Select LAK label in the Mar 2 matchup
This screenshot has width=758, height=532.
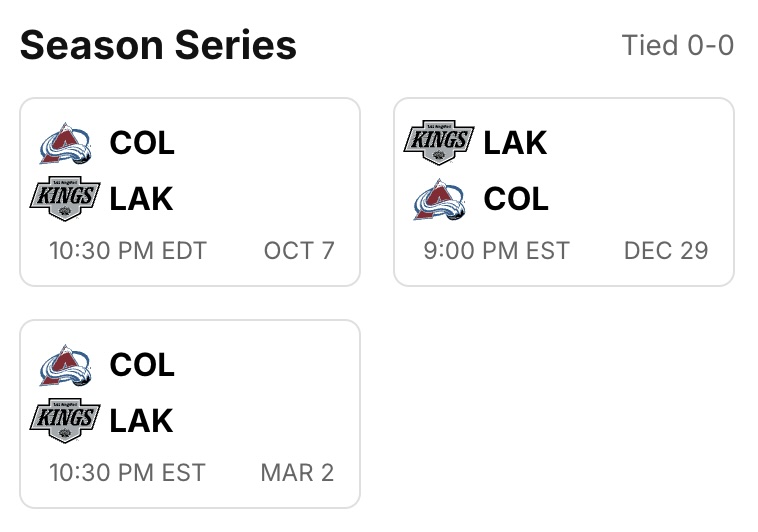(141, 421)
